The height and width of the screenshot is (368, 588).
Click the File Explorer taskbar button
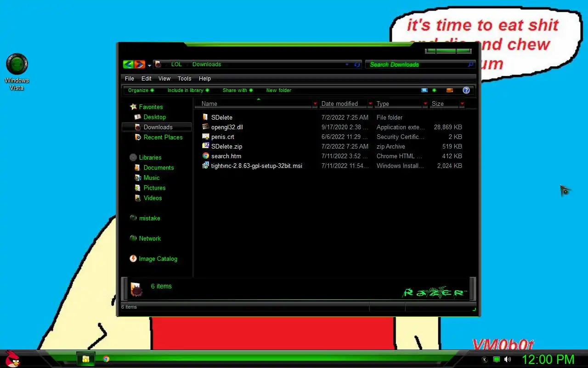click(x=85, y=359)
